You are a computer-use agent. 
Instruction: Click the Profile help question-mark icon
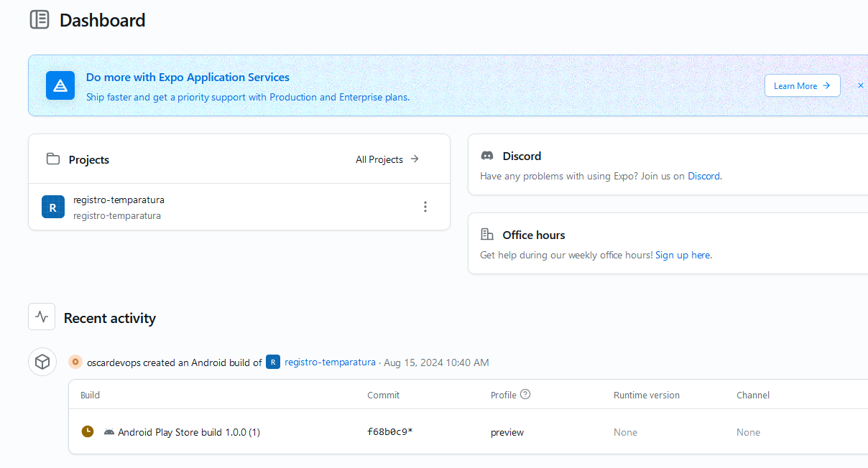pos(525,394)
